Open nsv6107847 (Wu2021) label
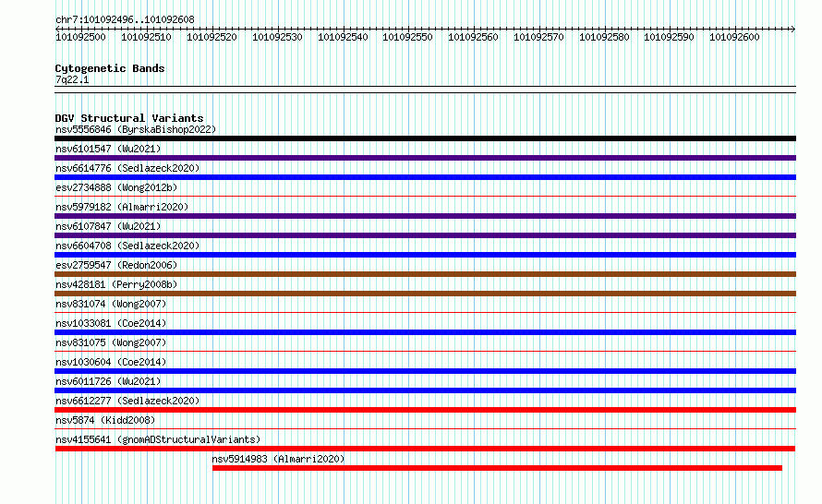 tap(108, 226)
